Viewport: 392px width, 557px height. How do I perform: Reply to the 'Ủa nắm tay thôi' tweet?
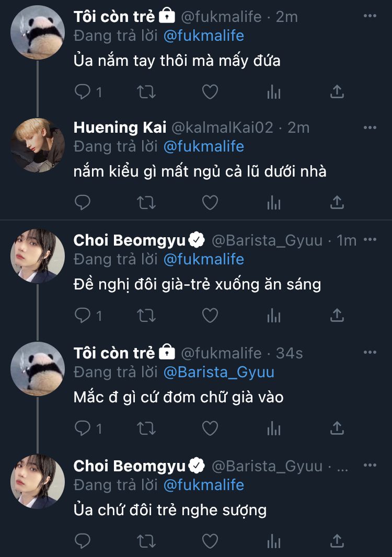pos(83,92)
